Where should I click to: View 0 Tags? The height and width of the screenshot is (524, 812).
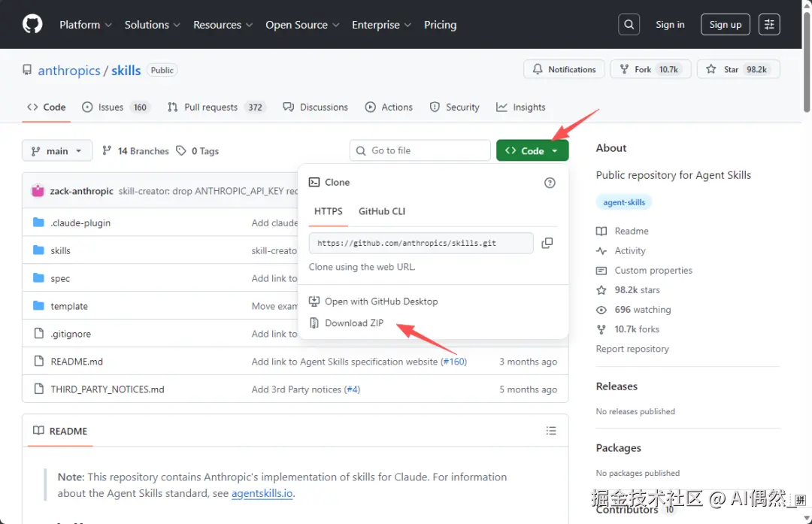click(x=197, y=150)
